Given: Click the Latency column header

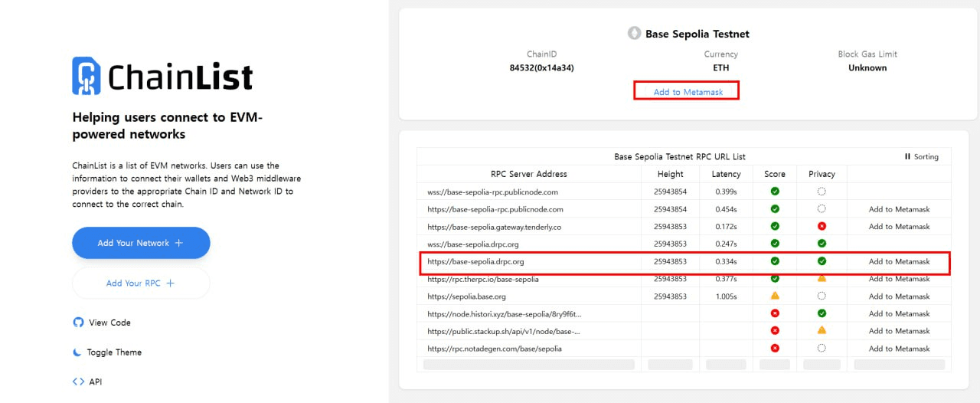Looking at the screenshot, I should (726, 174).
